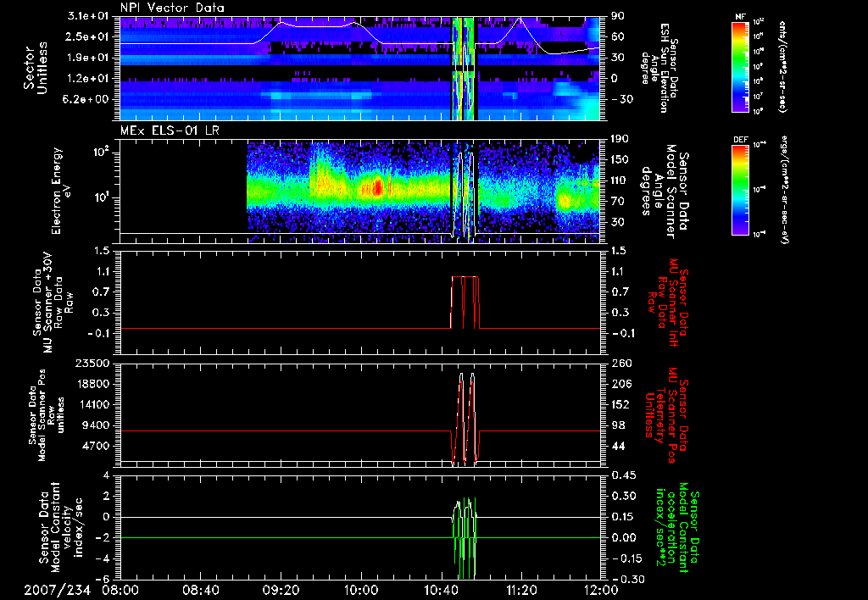Select the 14100 scanner position tick
Screen dimensions: 868x600
click(x=92, y=404)
